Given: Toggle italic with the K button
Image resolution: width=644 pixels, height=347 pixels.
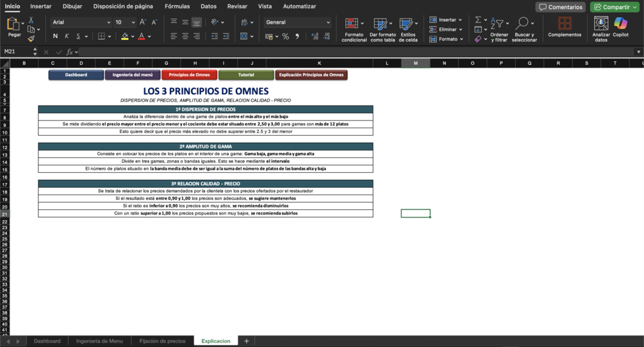Looking at the screenshot, I should (67, 36).
